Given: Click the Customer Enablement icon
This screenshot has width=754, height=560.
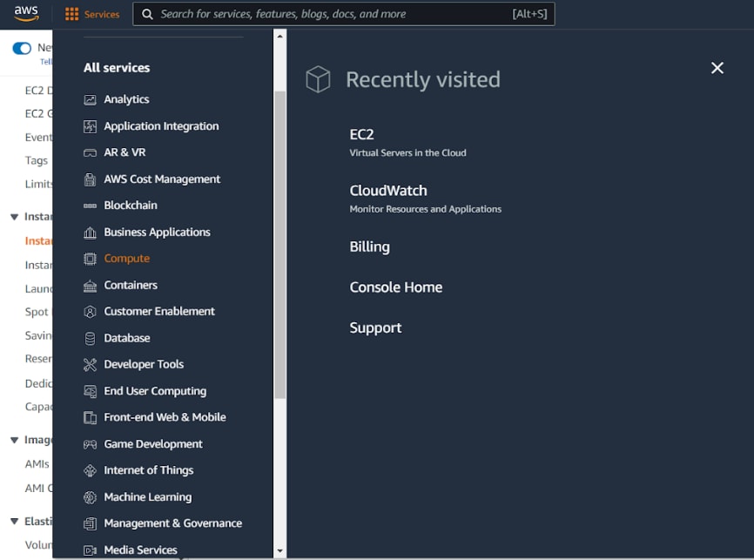Looking at the screenshot, I should 90,312.
